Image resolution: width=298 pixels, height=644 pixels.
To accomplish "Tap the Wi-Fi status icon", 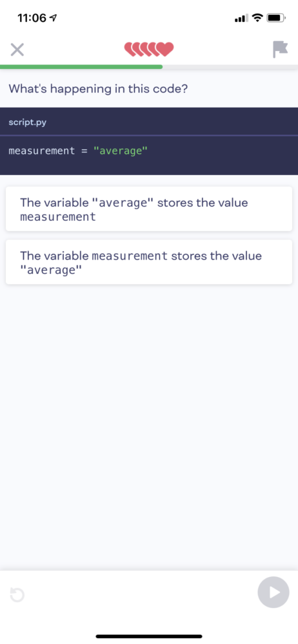I will pos(257,17).
